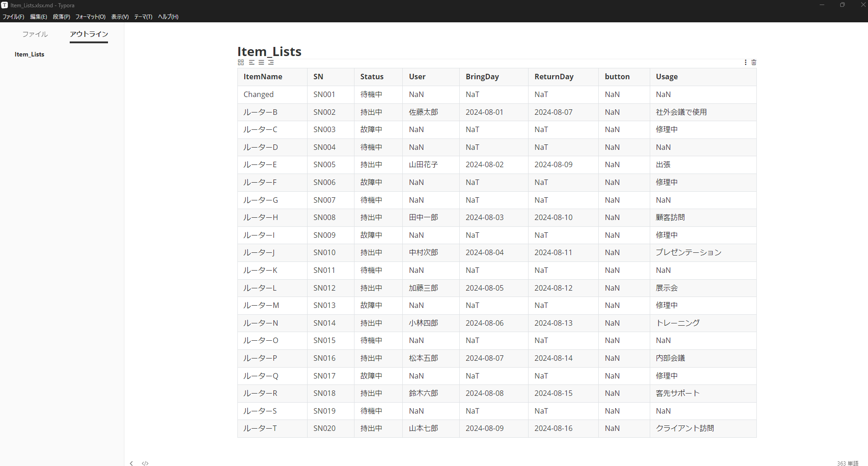Switch to source code mode
868x466 pixels.
(x=145, y=463)
